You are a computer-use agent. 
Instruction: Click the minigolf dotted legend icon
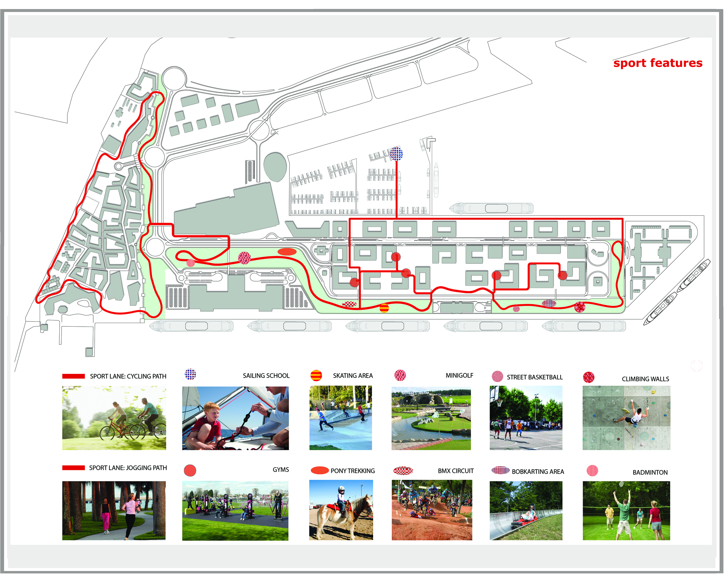pyautogui.click(x=400, y=375)
